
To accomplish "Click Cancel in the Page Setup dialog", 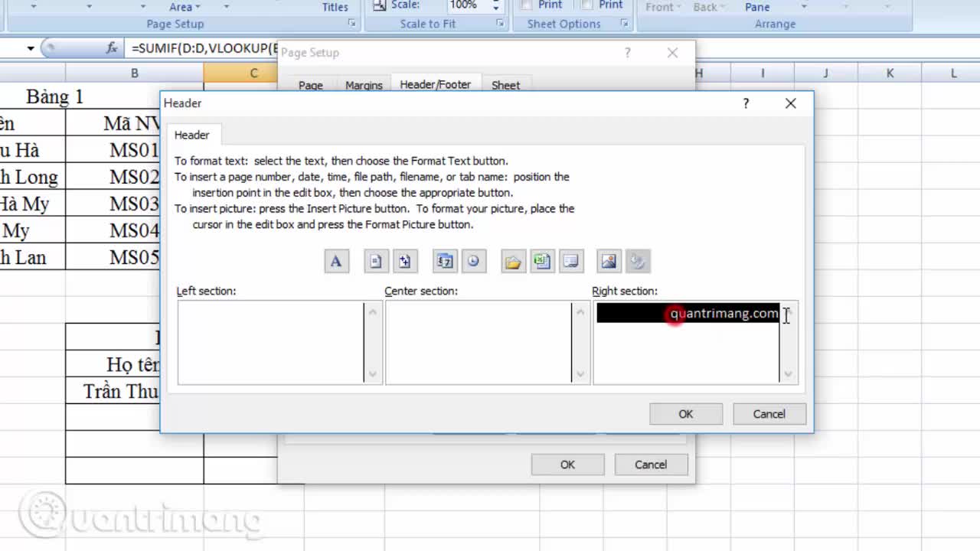I will [651, 465].
